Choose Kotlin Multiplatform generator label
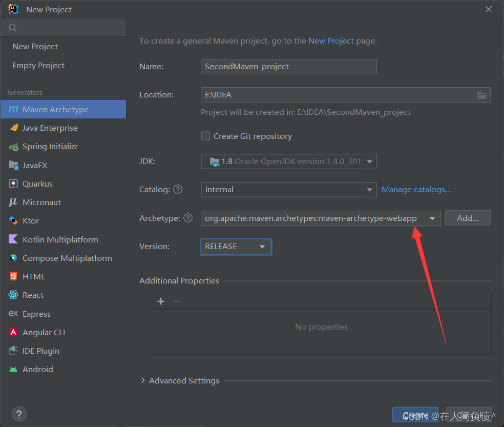504x427 pixels. coord(60,239)
